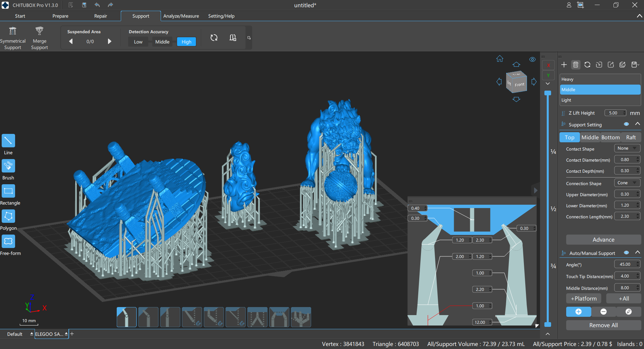This screenshot has width=644, height=349.
Task: Set detection accuracy to Middle
Action: tap(162, 42)
